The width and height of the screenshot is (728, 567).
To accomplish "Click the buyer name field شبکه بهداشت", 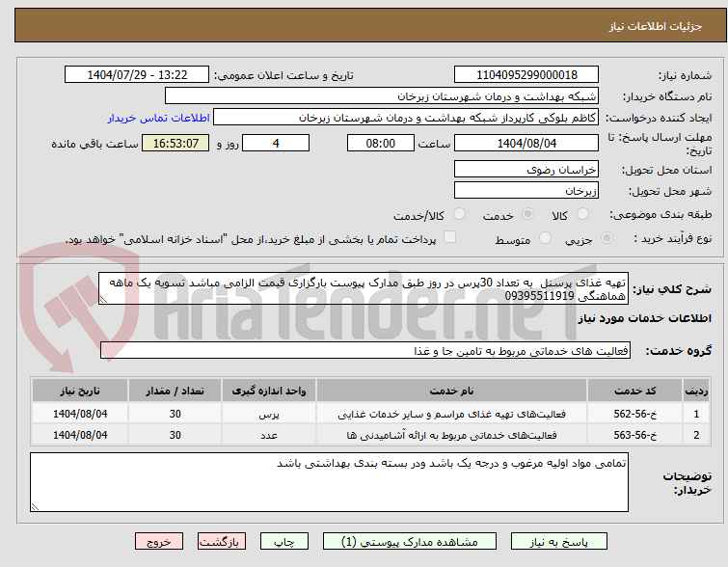I will (381, 96).
